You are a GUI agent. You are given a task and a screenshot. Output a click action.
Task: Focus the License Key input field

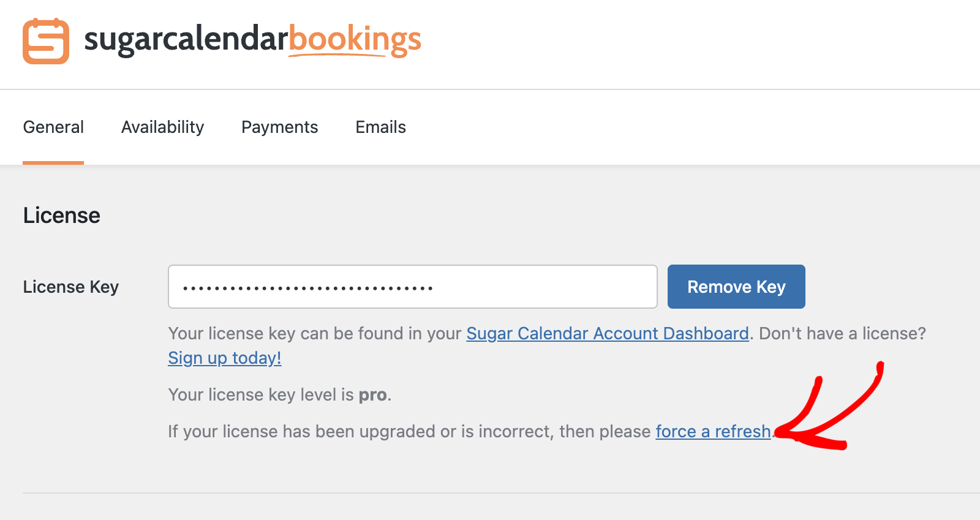(412, 287)
